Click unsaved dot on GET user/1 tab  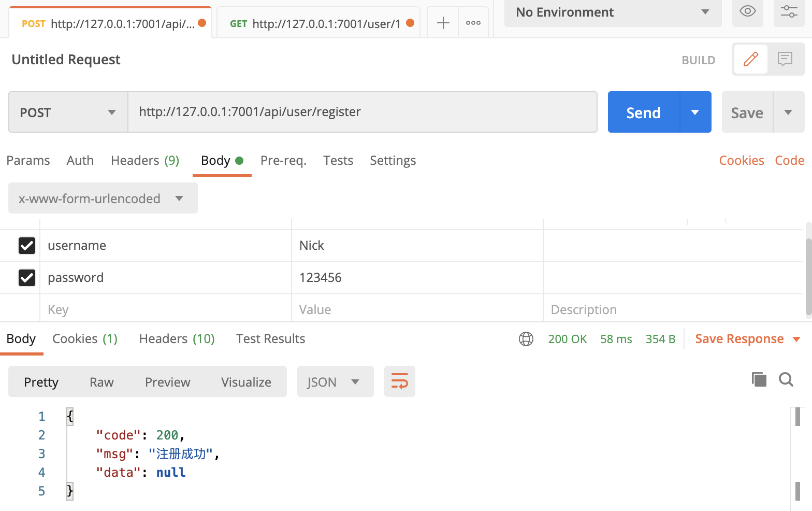410,23
